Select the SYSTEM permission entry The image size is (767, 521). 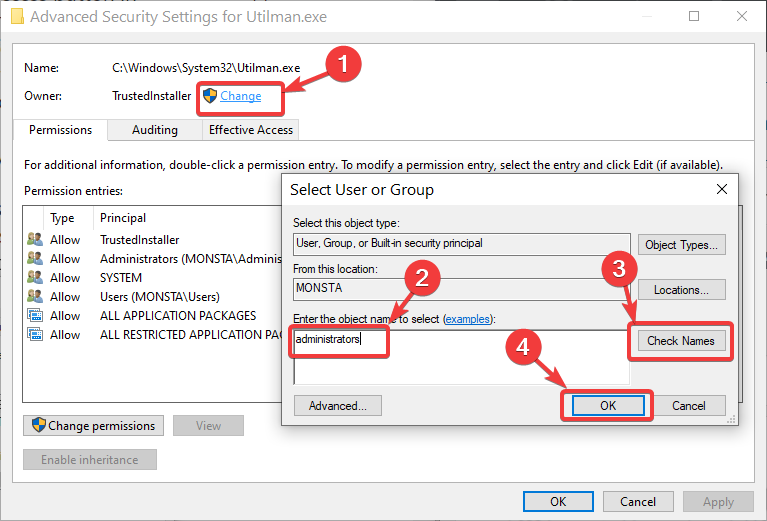pos(154,278)
